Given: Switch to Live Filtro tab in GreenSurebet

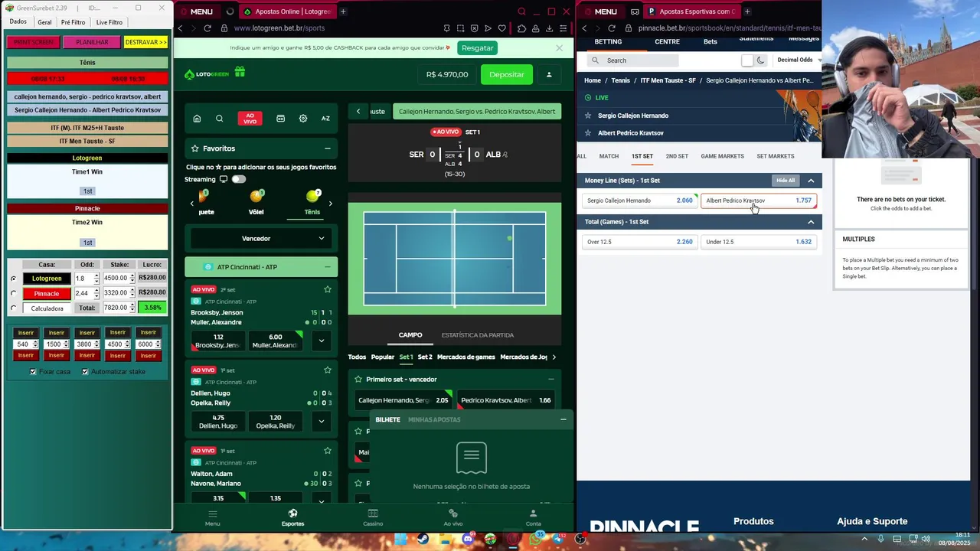Looking at the screenshot, I should point(109,22).
